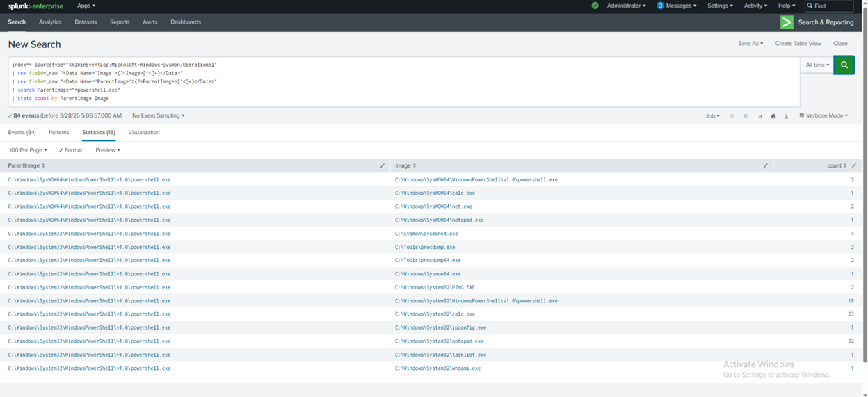
Task: Click the splunk>enterprise logo
Action: [x=35, y=6]
